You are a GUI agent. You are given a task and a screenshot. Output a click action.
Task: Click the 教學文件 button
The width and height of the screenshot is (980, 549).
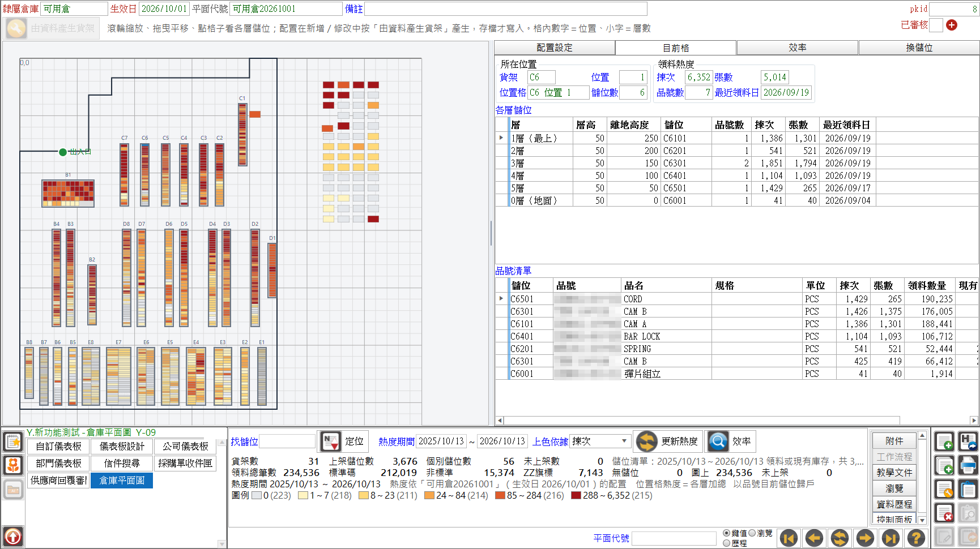point(894,473)
